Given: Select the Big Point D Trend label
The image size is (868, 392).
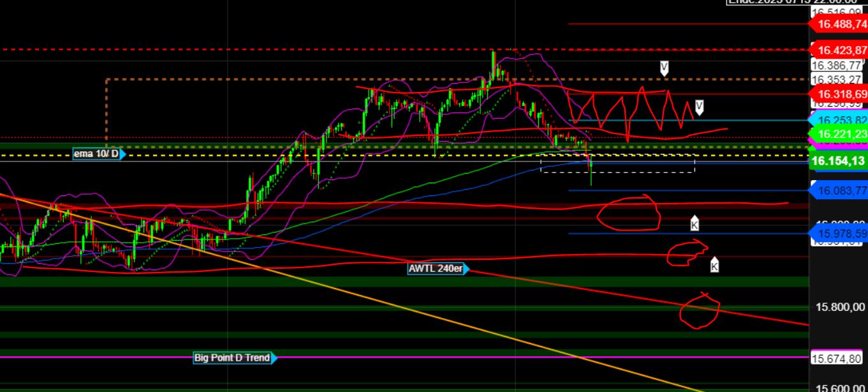Looking at the screenshot, I should pyautogui.click(x=231, y=358).
